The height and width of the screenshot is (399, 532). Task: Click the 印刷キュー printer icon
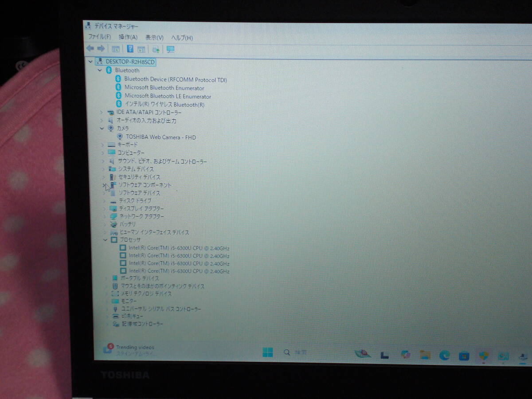[x=116, y=316]
